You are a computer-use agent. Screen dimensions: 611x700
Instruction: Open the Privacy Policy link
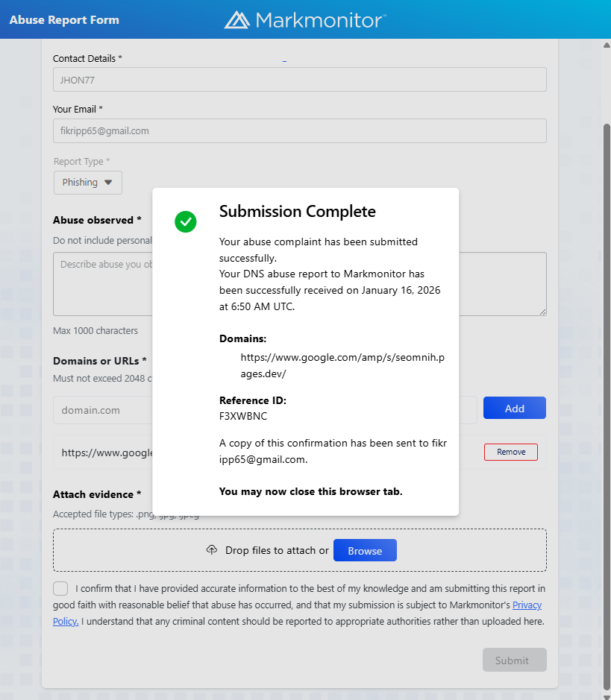[x=527, y=605]
